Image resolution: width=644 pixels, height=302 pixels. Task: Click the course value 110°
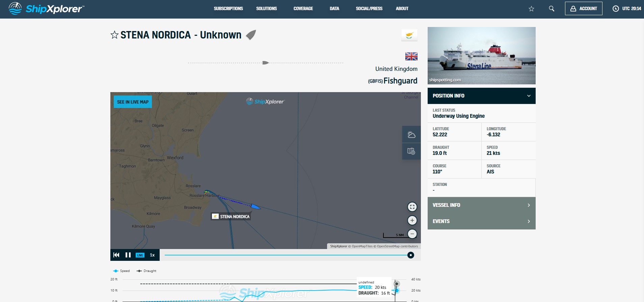(437, 172)
